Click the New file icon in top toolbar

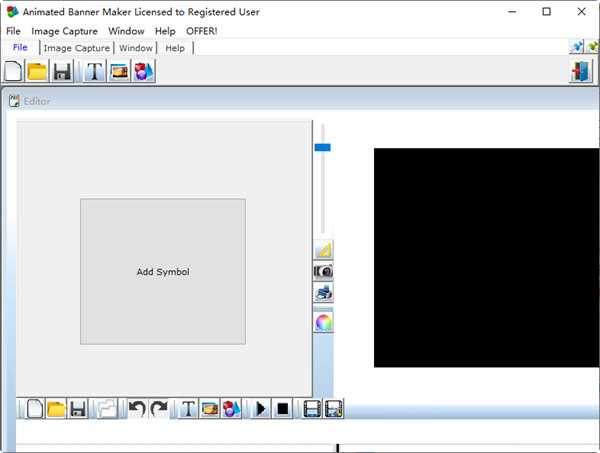pos(14,71)
